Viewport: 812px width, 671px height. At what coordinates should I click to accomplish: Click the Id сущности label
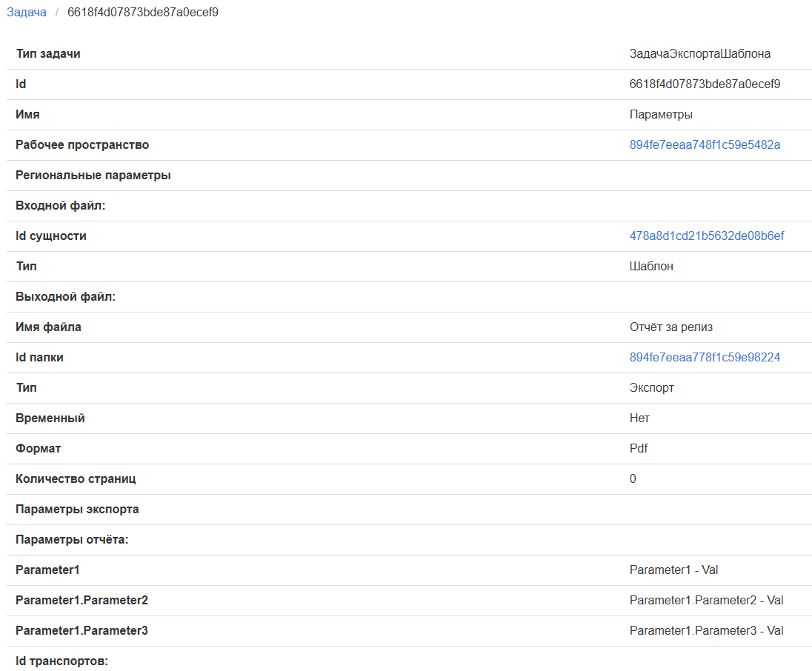[x=50, y=236]
